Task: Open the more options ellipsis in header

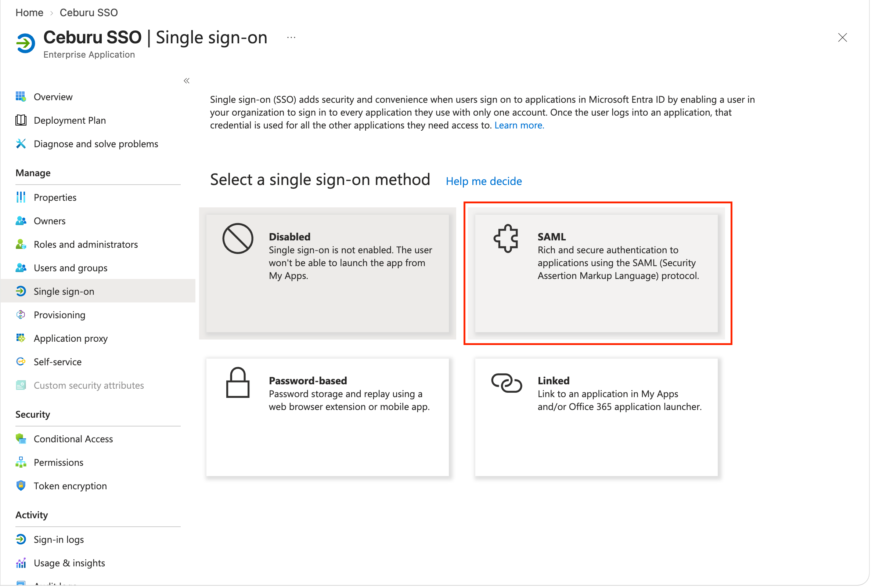Action: [x=292, y=37]
